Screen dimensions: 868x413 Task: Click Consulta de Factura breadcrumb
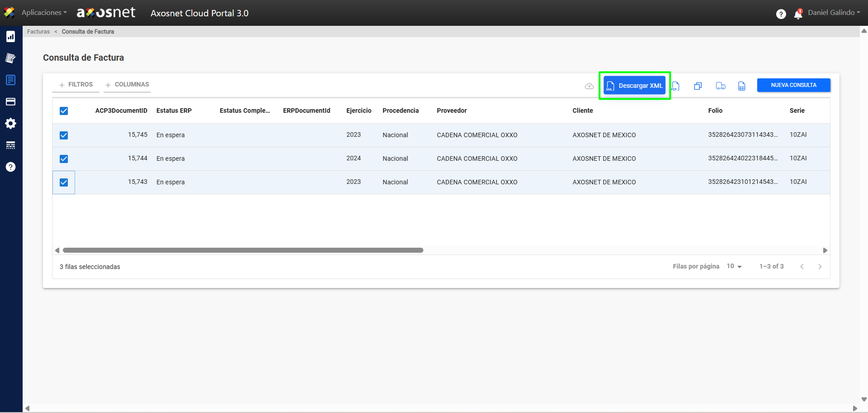click(88, 32)
